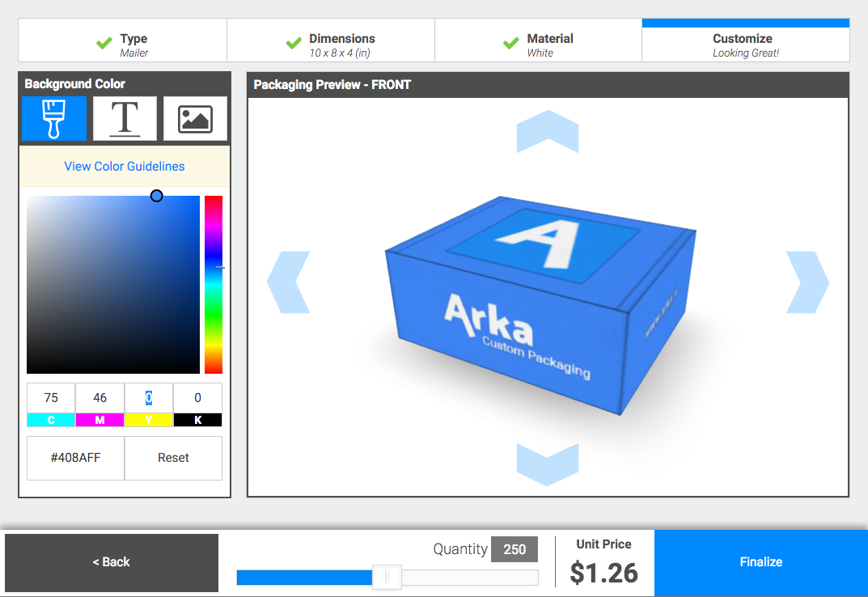Click the 3D box preview
This screenshot has width=868, height=597.
(x=541, y=305)
